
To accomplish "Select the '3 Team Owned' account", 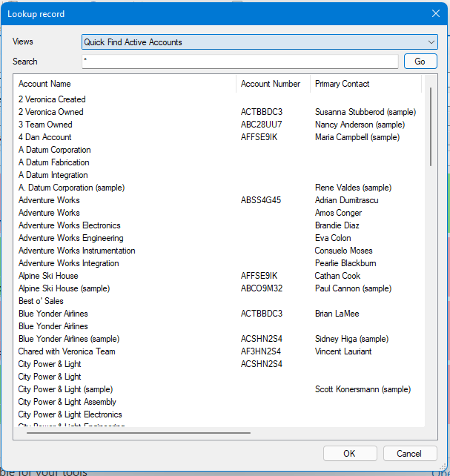I will pos(45,125).
